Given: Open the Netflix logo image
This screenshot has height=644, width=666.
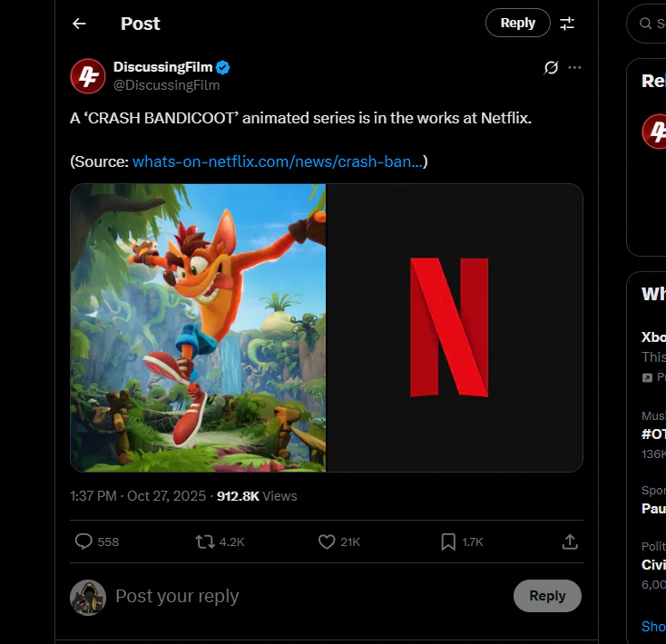Looking at the screenshot, I should click(x=454, y=327).
